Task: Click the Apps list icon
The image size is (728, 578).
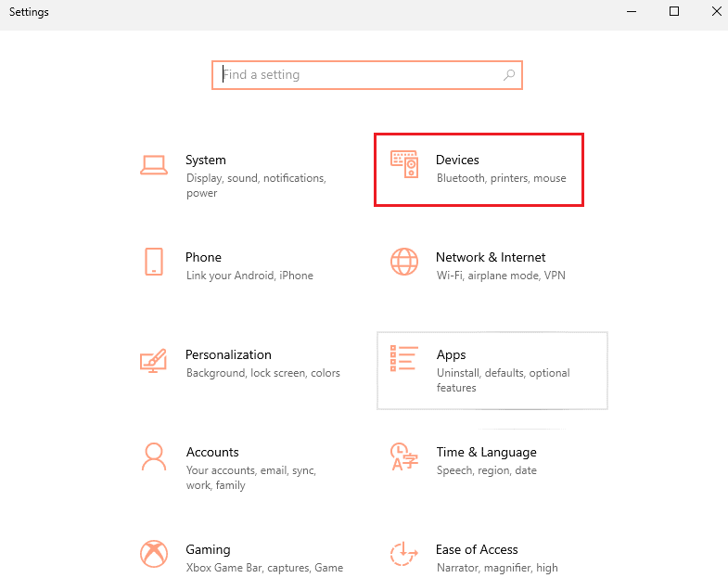Action: click(x=404, y=359)
